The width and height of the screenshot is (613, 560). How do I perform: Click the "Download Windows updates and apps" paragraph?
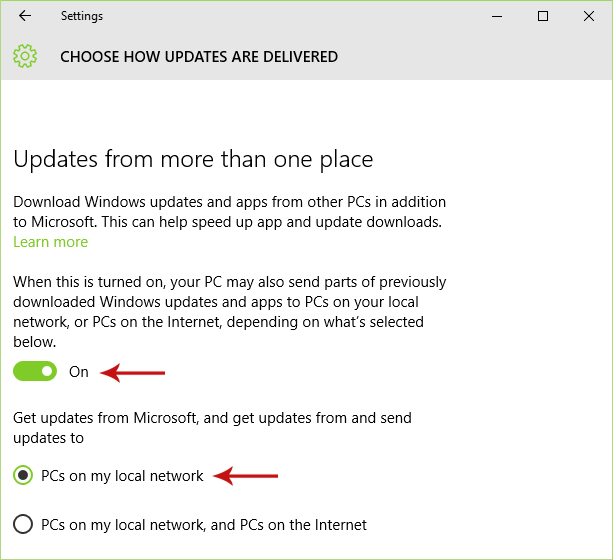(229, 211)
